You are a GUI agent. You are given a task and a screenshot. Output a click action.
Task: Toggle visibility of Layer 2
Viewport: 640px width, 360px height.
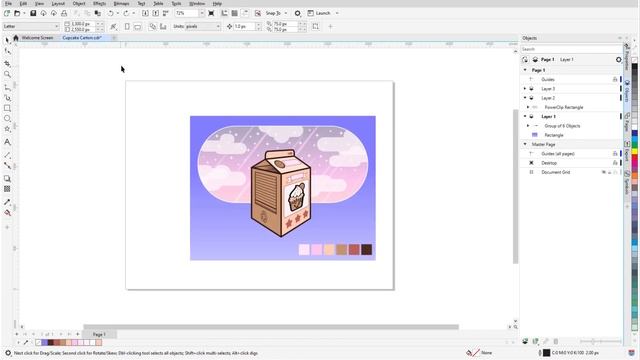click(x=531, y=98)
